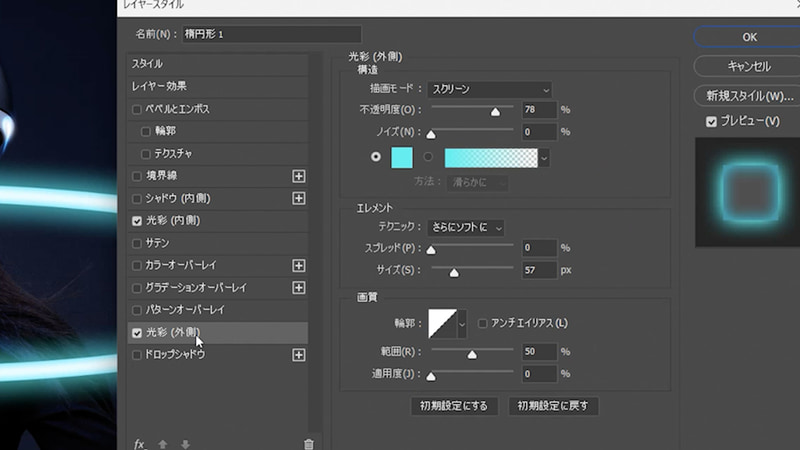800x450 pixels.
Task: Click the スプレッド slider handle
Action: click(431, 249)
